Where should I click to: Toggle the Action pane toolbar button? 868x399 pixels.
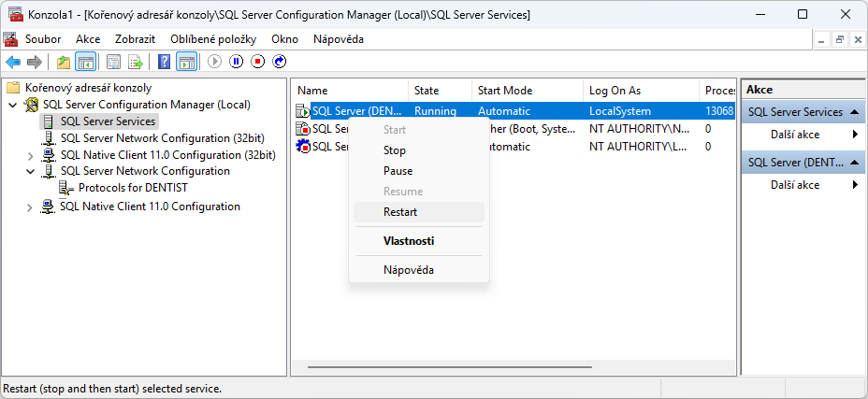click(x=186, y=62)
